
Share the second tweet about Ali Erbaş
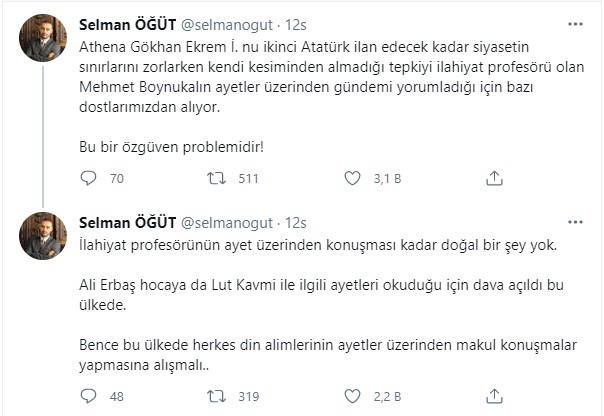[x=493, y=396]
